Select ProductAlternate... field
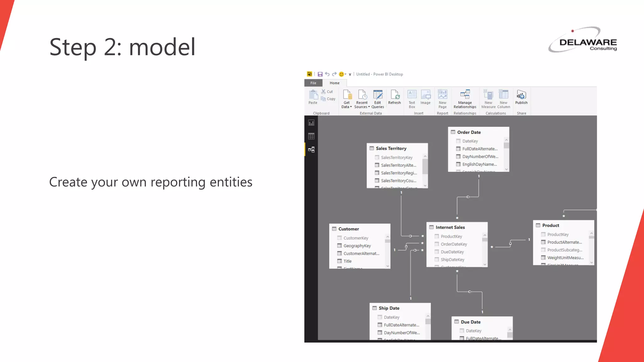This screenshot has width=644, height=362. pos(562,242)
